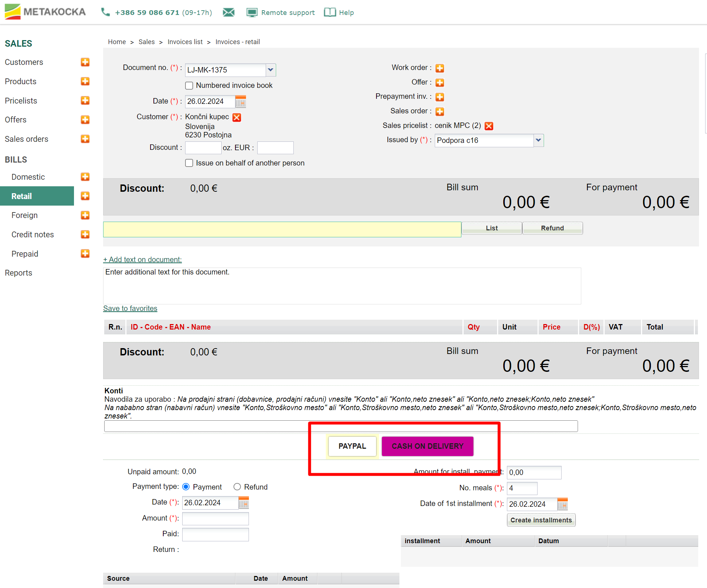This screenshot has height=588, width=707.
Task: Clear the Sales pricelist cenik MPC
Action: [489, 126]
